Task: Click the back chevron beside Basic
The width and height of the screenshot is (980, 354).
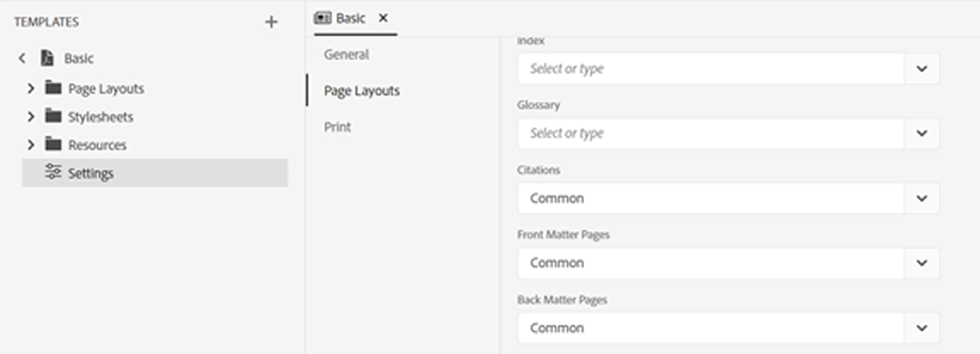Action: coord(22,59)
